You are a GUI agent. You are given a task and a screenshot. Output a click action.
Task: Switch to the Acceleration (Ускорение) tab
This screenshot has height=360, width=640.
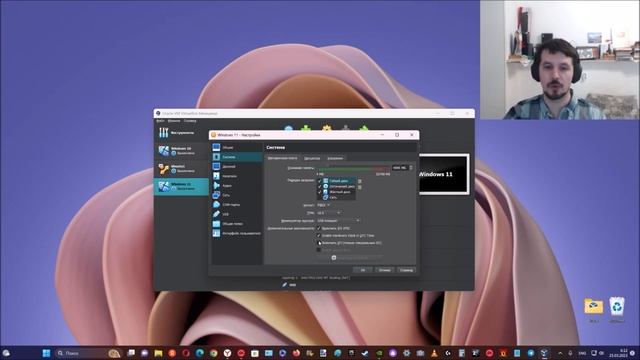tap(335, 158)
